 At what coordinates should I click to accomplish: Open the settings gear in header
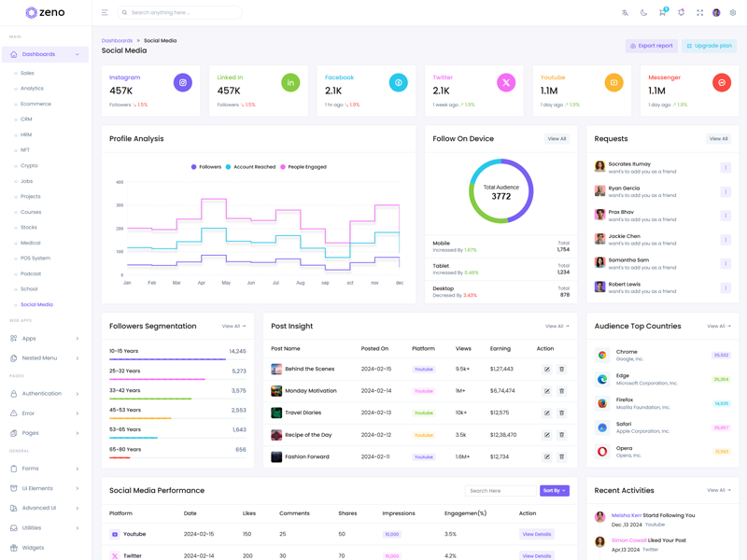click(x=733, y=13)
